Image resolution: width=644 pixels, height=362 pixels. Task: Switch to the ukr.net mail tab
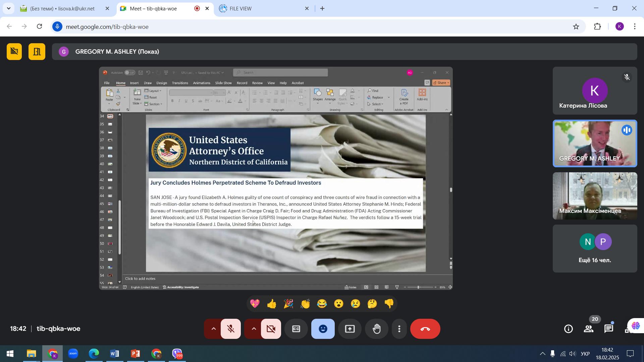pos(62,9)
